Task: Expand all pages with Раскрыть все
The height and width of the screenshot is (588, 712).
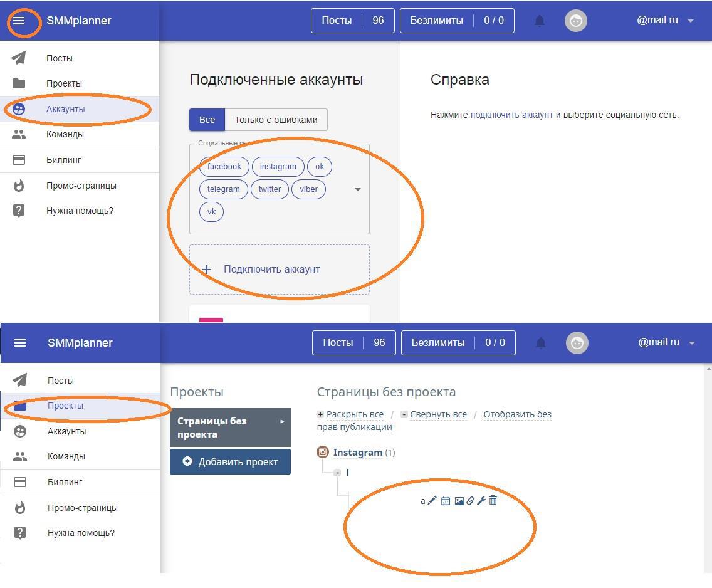Action: 354,414
